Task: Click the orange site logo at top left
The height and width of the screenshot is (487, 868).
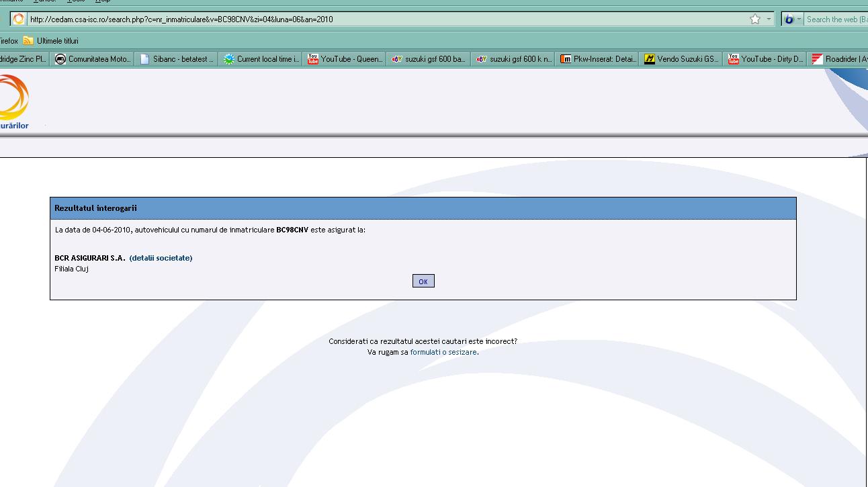Action: [13, 97]
